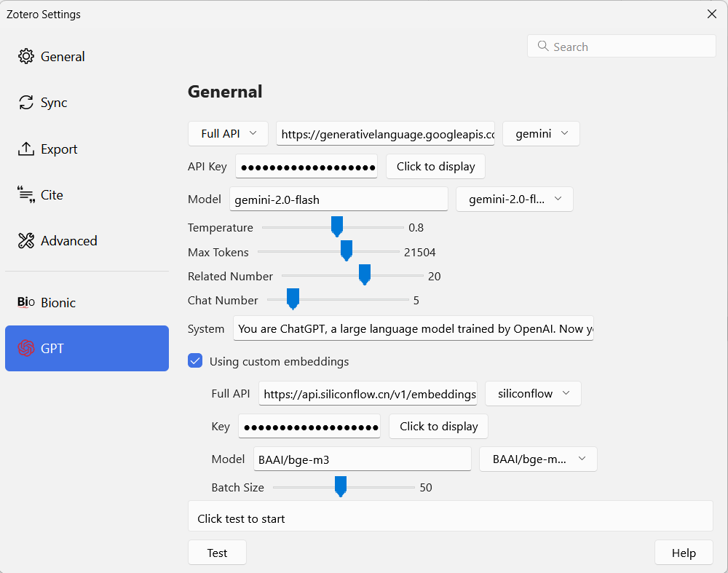Open the Full API type dropdown
The image size is (728, 573).
click(x=228, y=134)
